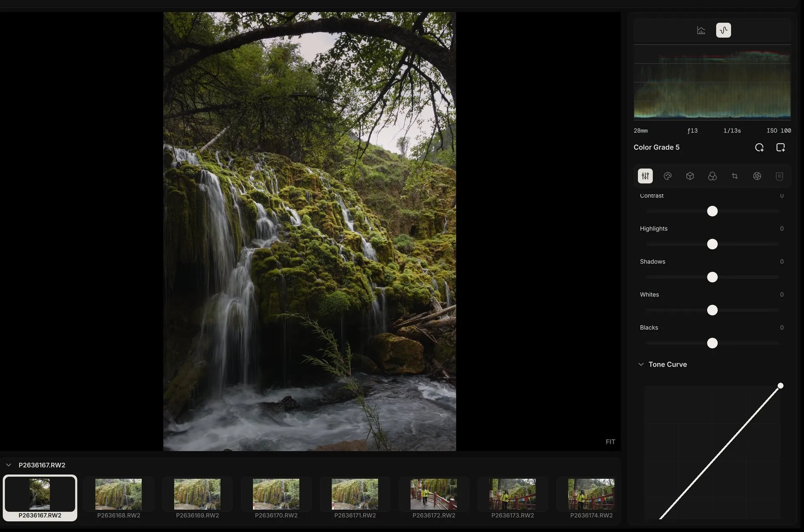Image resolution: width=804 pixels, height=532 pixels.
Task: Click the Blacks slider handle
Action: tap(712, 343)
